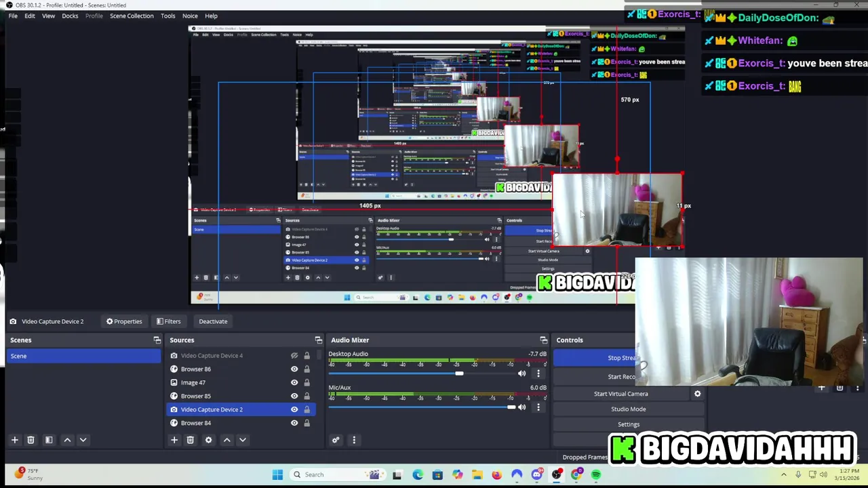Image resolution: width=868 pixels, height=488 pixels.
Task: Select Image 47 source row
Action: (239, 382)
